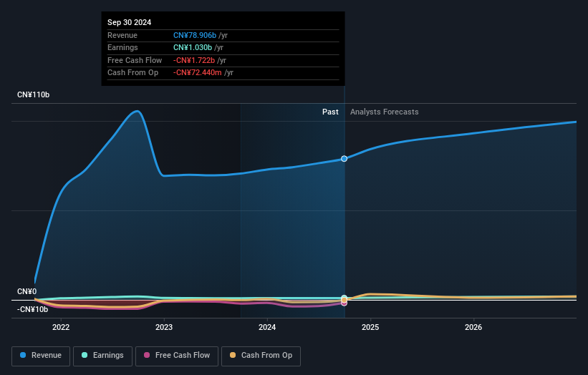This screenshot has height=375, width=588.
Task: Click the -CN¥10b y-axis label
Action: (33, 309)
